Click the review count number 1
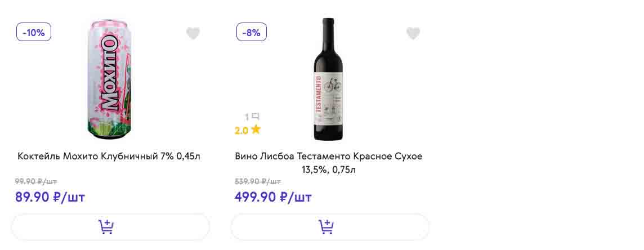Screen dimensions: 644x250 pyautogui.click(x=247, y=117)
